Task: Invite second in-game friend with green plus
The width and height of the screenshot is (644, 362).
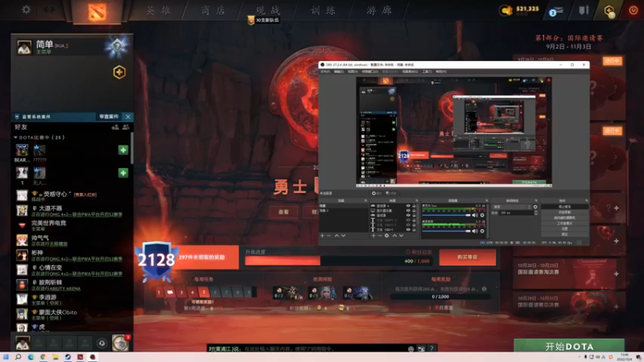Action: coord(123,173)
